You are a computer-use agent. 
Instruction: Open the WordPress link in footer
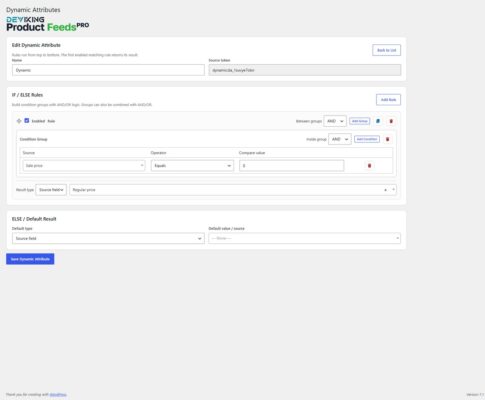58,395
